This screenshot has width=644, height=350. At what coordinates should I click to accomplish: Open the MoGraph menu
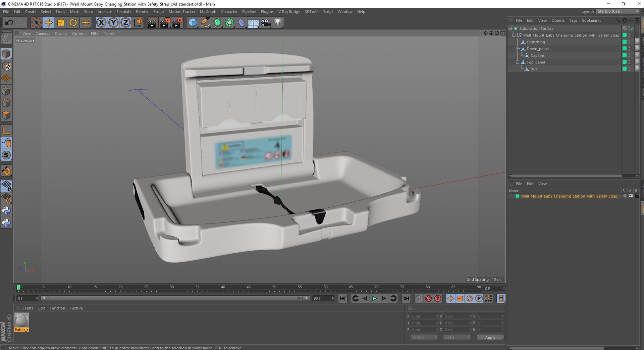pos(208,12)
